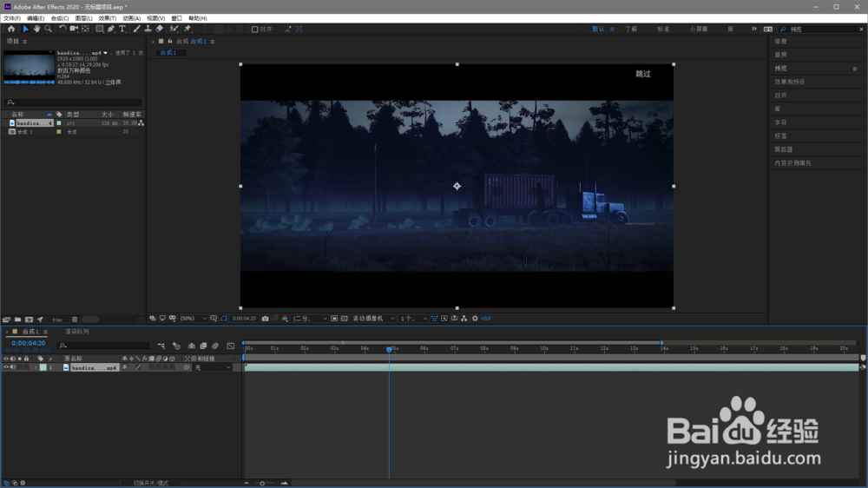
Task: Open parent dropdown 无 for bandica layer
Action: pyautogui.click(x=212, y=367)
